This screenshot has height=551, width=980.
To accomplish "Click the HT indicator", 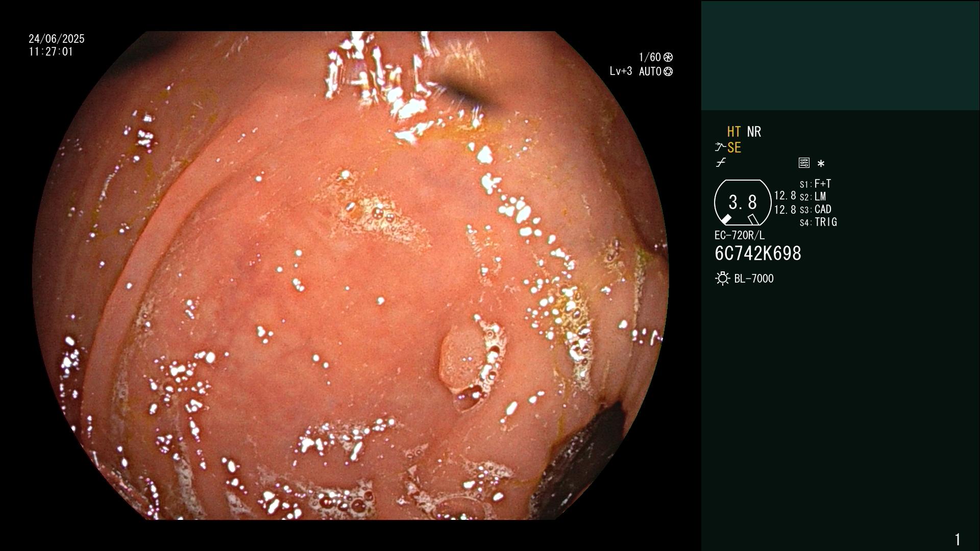I will point(734,132).
